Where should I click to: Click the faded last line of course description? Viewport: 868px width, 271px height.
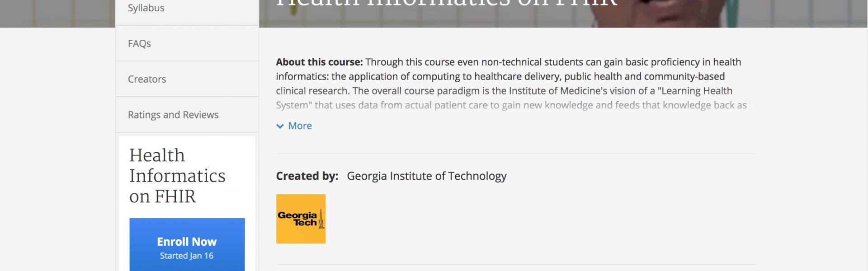511,105
